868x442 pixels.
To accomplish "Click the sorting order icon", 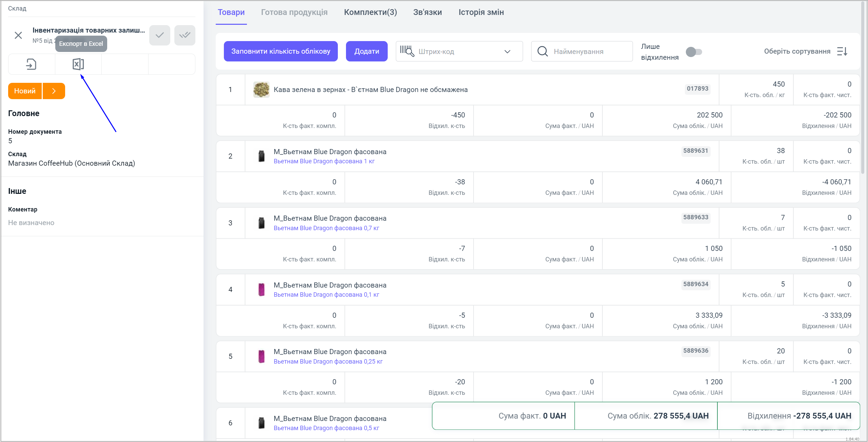I will (842, 52).
